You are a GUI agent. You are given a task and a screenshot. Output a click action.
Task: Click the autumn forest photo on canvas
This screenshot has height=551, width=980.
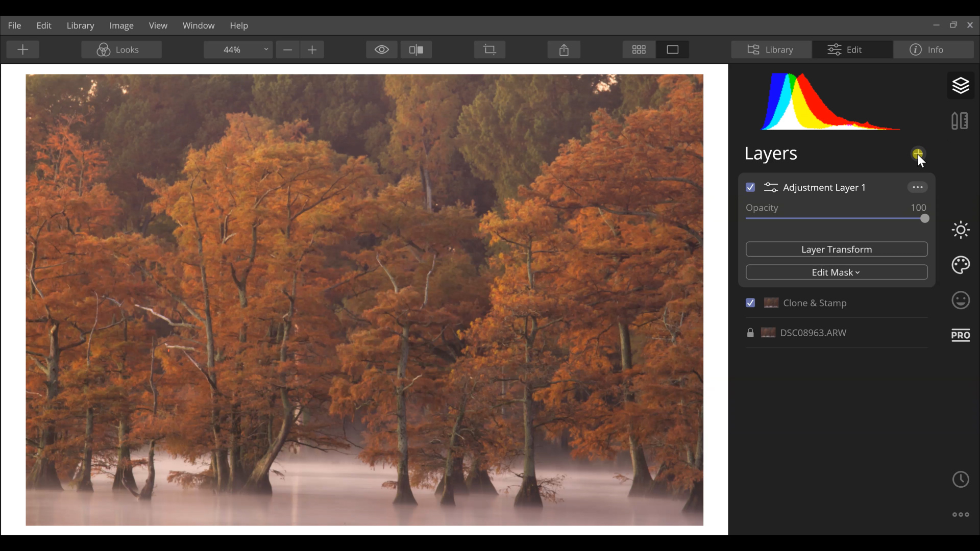[x=364, y=300]
